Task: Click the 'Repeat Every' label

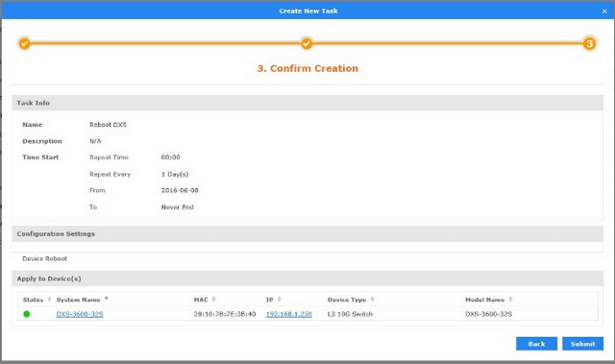Action: coord(110,174)
